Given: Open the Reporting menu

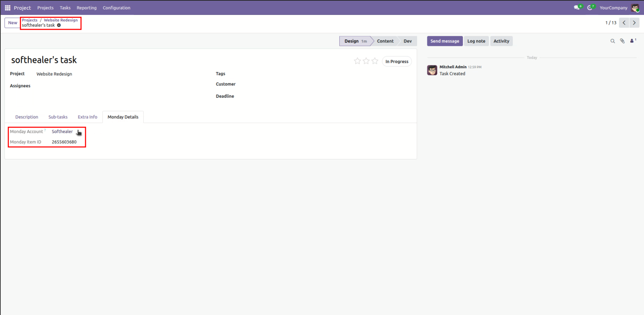Looking at the screenshot, I should tap(87, 8).
